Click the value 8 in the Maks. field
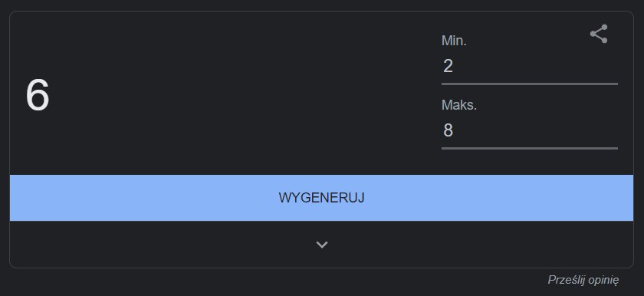The height and width of the screenshot is (296, 644). tap(448, 130)
